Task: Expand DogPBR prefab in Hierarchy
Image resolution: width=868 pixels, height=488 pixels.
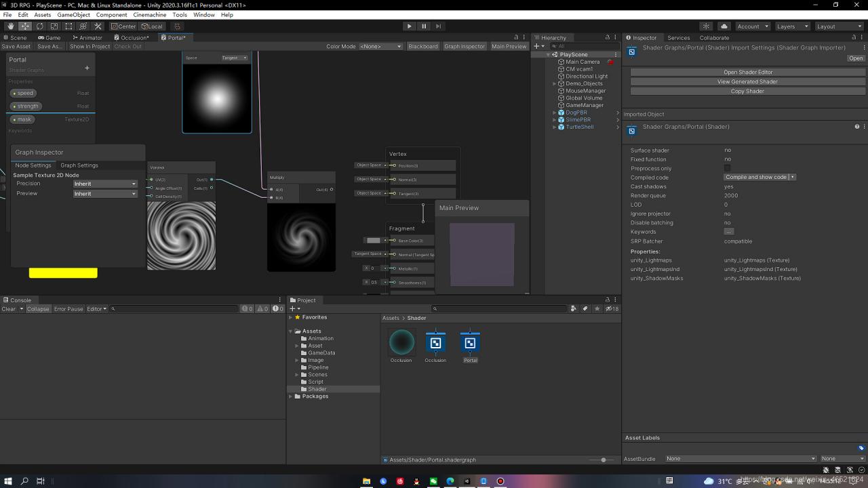Action: (x=555, y=113)
